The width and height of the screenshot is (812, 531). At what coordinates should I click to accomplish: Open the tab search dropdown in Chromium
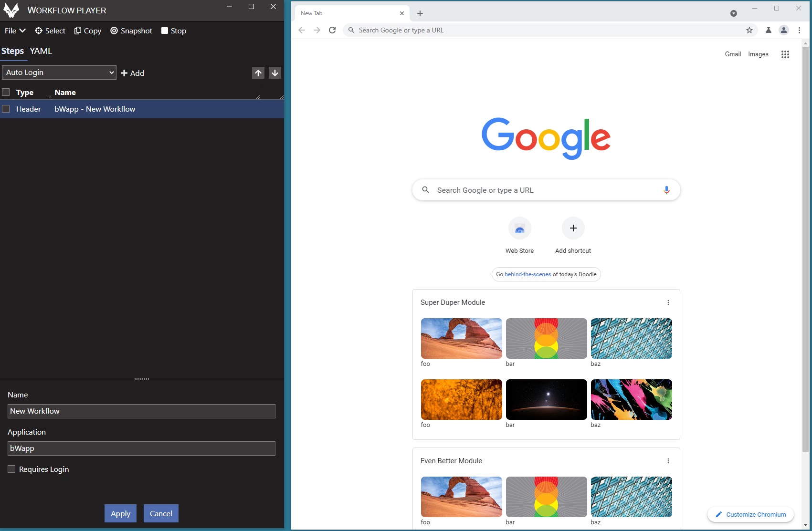(734, 13)
